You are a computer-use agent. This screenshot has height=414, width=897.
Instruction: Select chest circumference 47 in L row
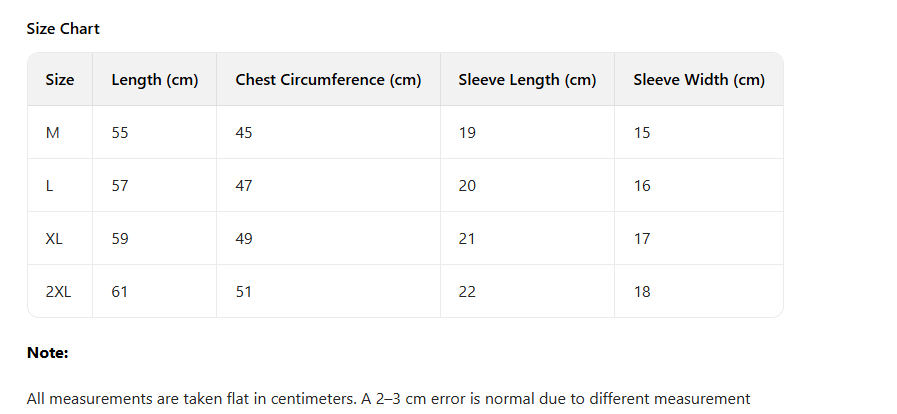coord(244,186)
